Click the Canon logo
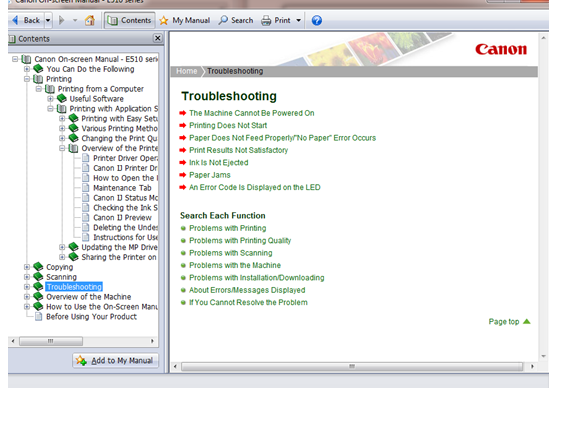 (501, 49)
